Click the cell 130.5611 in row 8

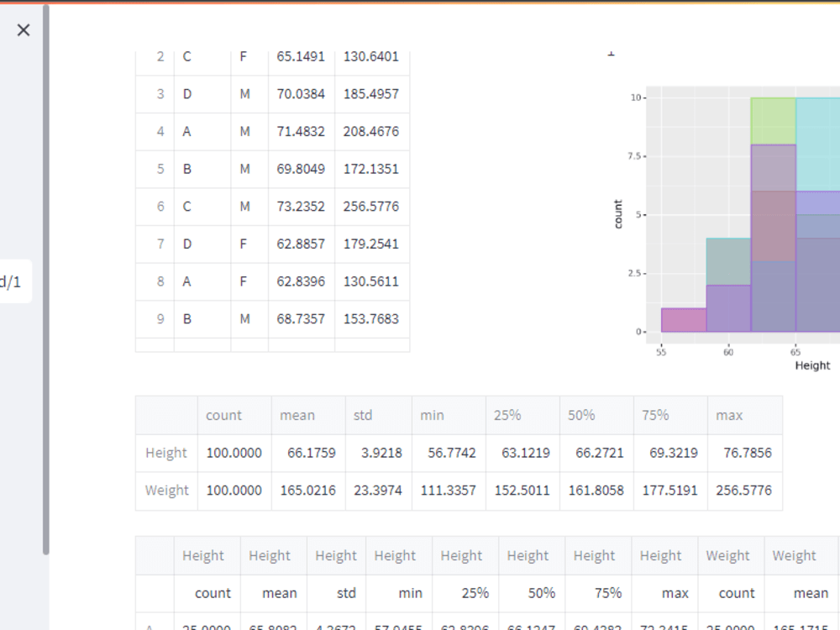371,281
